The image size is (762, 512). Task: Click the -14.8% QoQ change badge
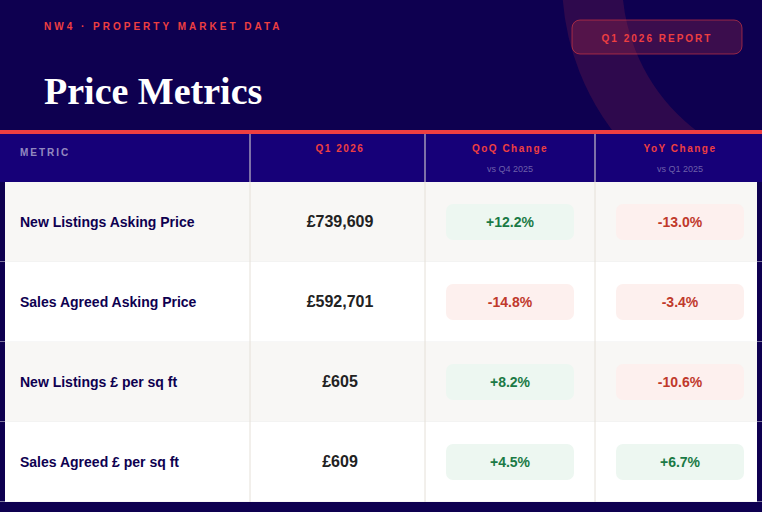[510, 302]
